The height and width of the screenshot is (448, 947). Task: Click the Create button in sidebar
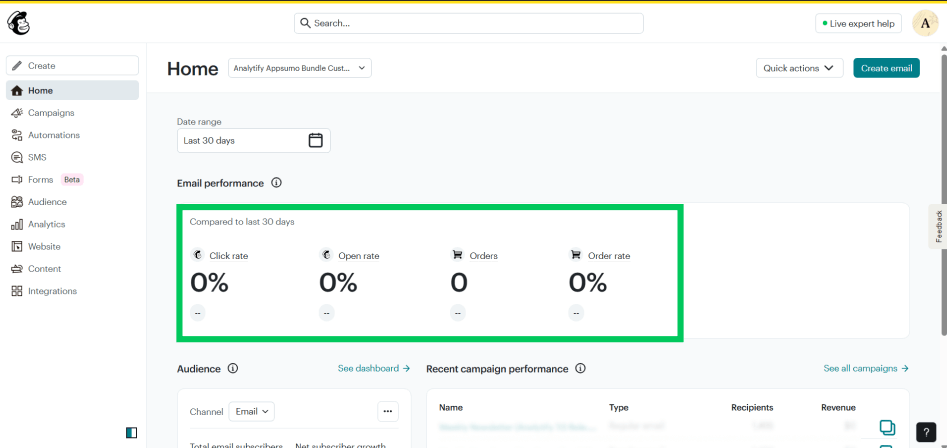coord(72,66)
